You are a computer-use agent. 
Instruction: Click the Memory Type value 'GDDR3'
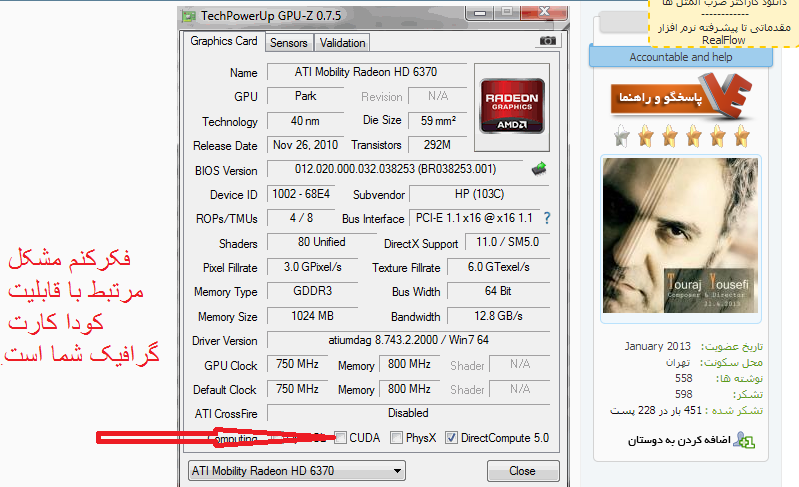point(312,291)
